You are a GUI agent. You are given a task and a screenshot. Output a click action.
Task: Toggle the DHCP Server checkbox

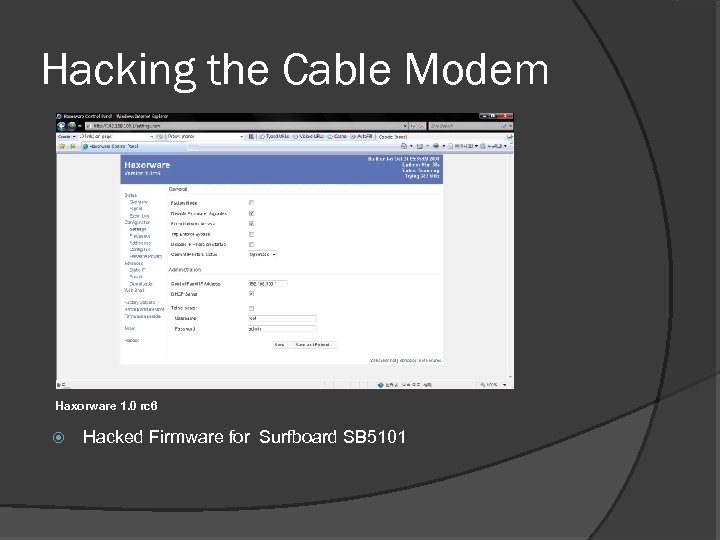[x=251, y=294]
